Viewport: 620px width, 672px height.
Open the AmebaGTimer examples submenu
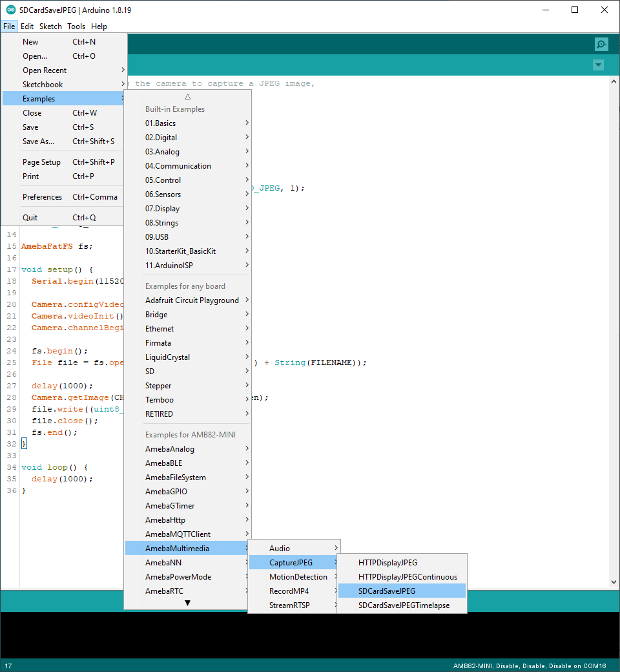pos(188,505)
